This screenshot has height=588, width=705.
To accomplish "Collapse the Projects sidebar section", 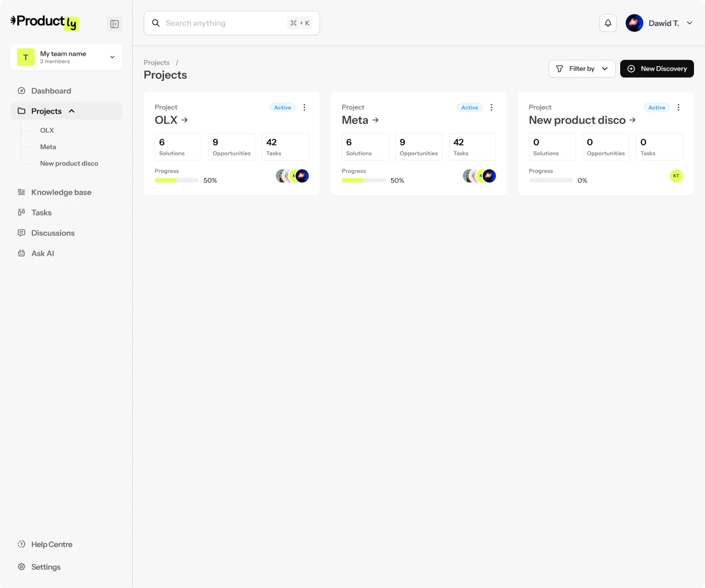I will pos(72,111).
